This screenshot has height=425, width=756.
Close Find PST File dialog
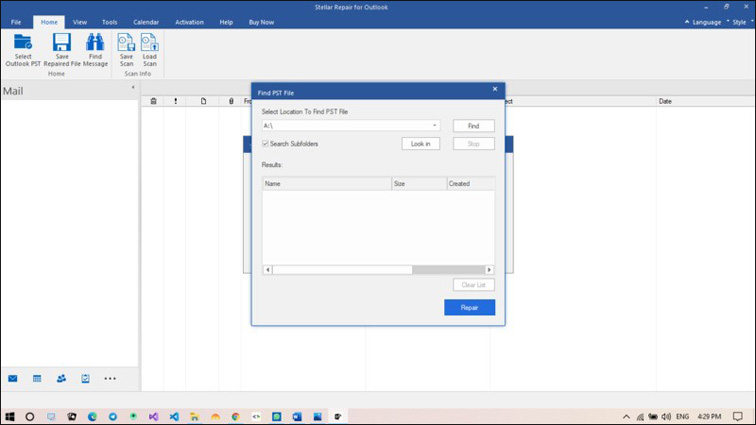pos(495,89)
